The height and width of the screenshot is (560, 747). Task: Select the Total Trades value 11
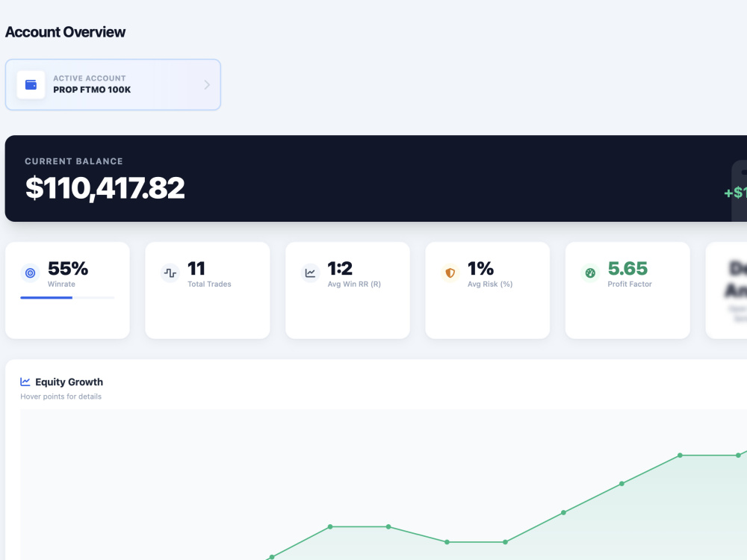(x=196, y=269)
